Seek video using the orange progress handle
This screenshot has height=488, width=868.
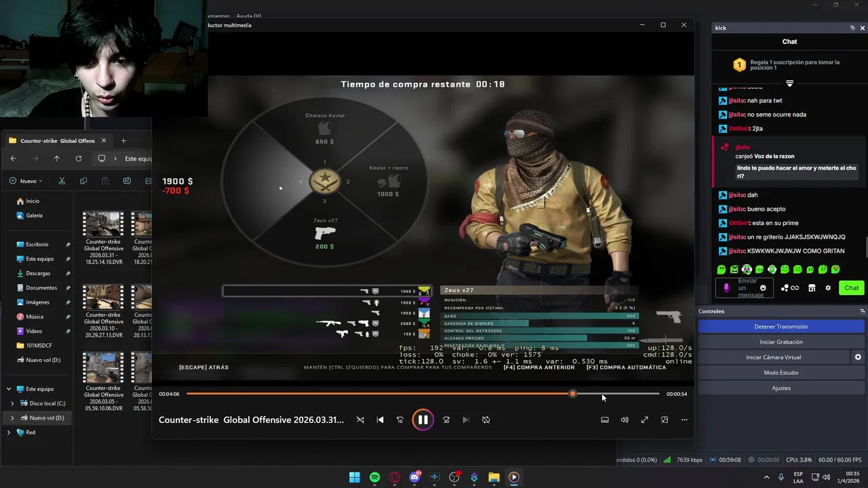(x=572, y=394)
